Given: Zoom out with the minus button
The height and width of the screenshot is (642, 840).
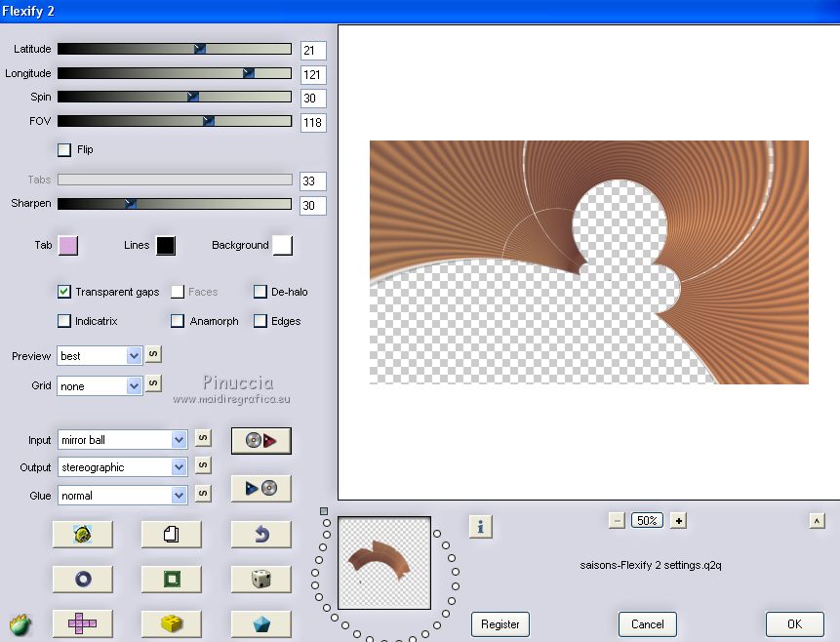Looking at the screenshot, I should click(x=617, y=520).
